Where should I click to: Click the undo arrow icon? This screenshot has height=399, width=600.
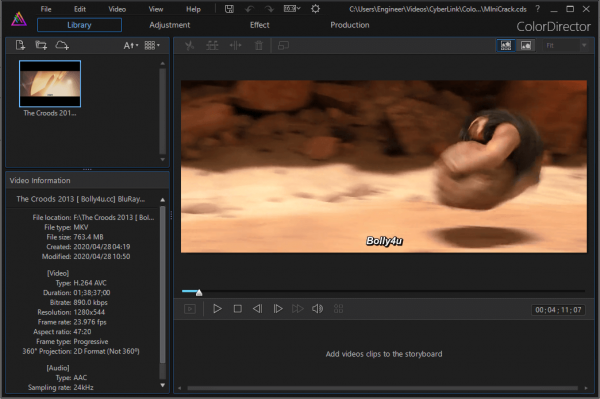(x=249, y=9)
